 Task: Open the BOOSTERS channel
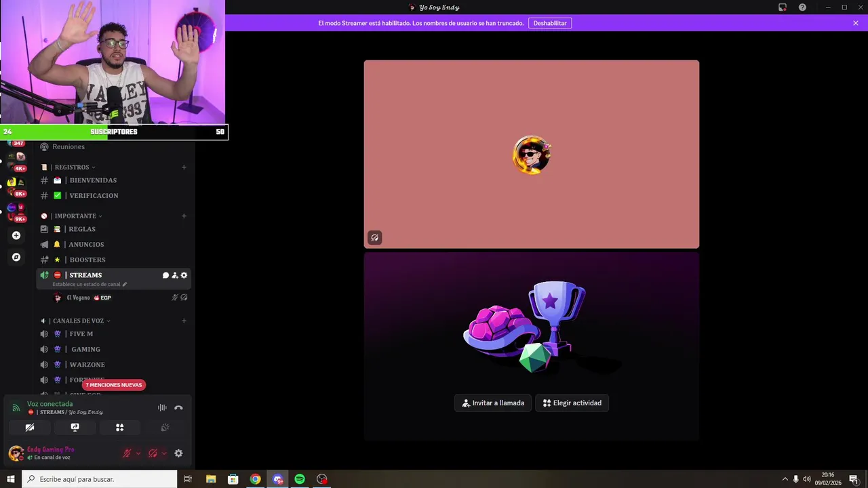(113, 260)
